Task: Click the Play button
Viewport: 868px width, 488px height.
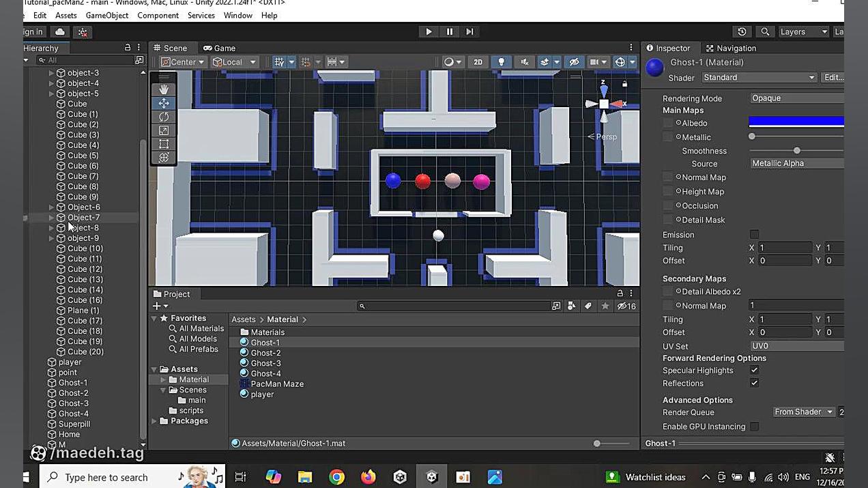Action: [429, 31]
